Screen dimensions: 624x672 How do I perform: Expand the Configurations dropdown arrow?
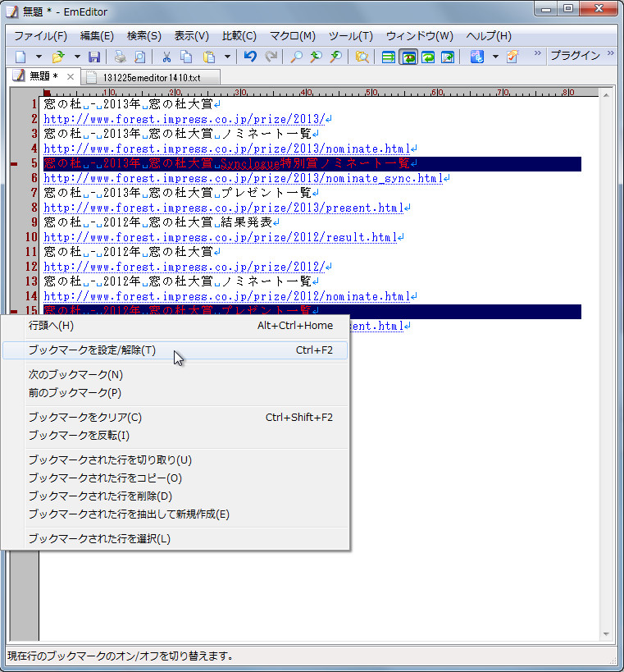click(x=495, y=57)
